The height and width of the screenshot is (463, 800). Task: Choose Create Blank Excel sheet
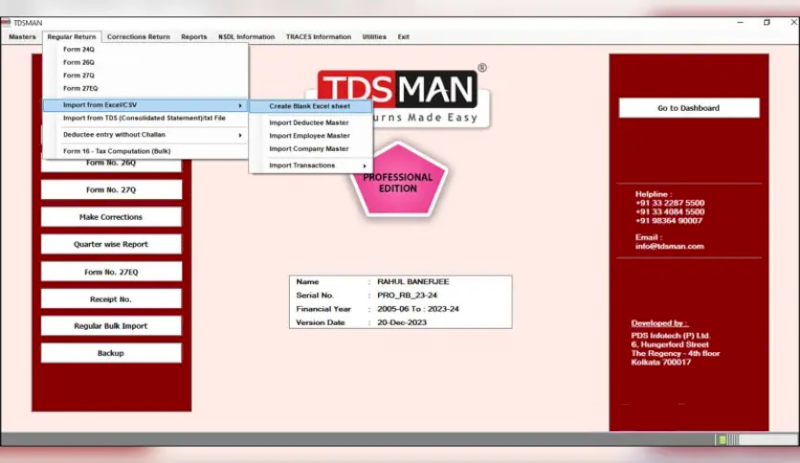pyautogui.click(x=311, y=106)
